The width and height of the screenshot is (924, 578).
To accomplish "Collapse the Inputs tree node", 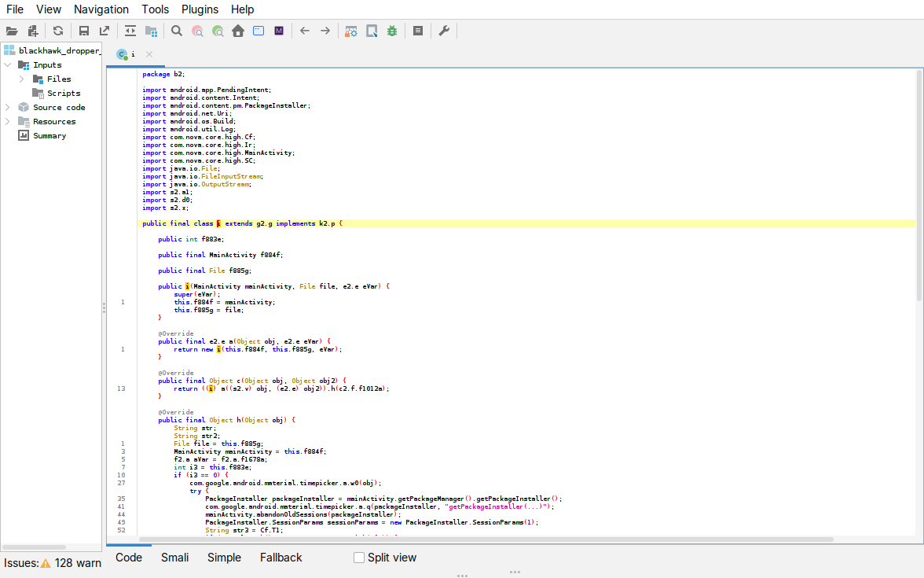I will 8,64.
